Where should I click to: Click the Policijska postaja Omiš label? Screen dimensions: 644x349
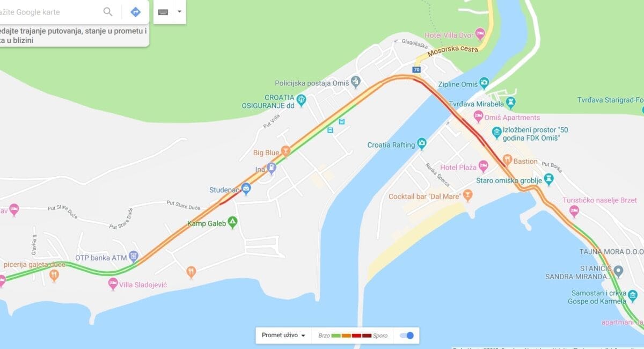pos(311,83)
